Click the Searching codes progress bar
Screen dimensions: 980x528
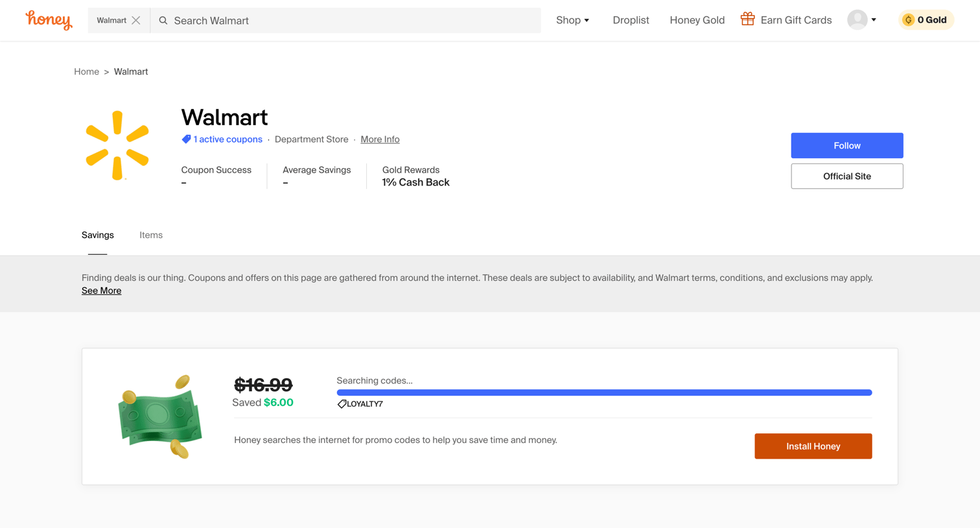point(604,392)
